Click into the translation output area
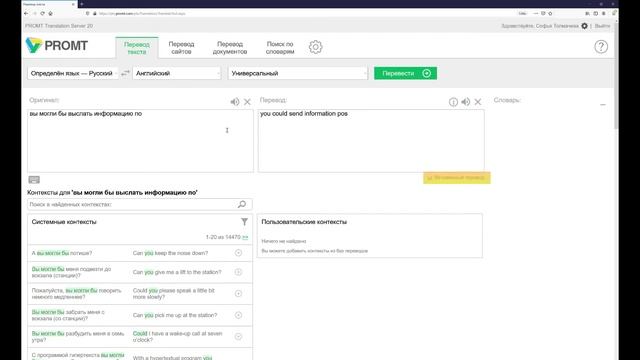 (x=371, y=140)
